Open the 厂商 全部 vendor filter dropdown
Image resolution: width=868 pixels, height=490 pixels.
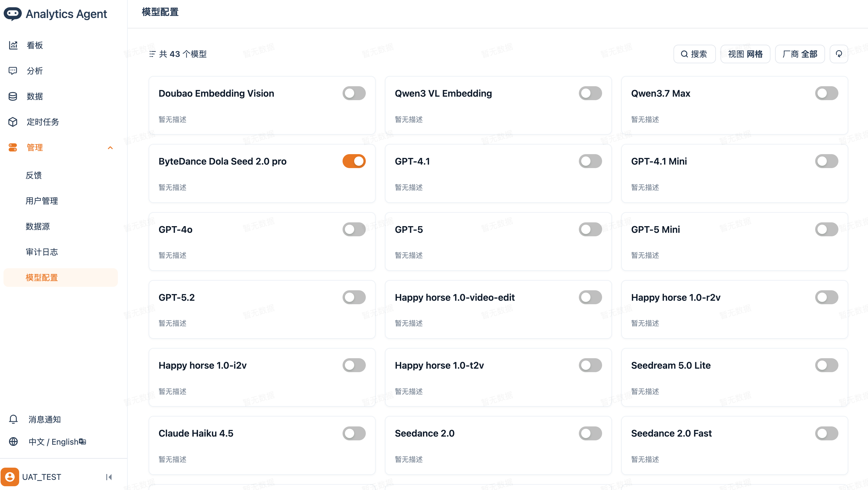tap(799, 54)
